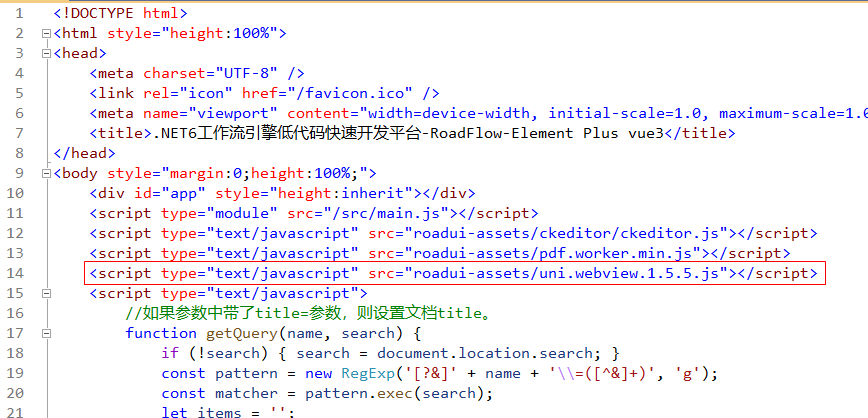The image size is (868, 418).
Task: Click the "const pattern" declaration on line 19
Action: point(219,374)
